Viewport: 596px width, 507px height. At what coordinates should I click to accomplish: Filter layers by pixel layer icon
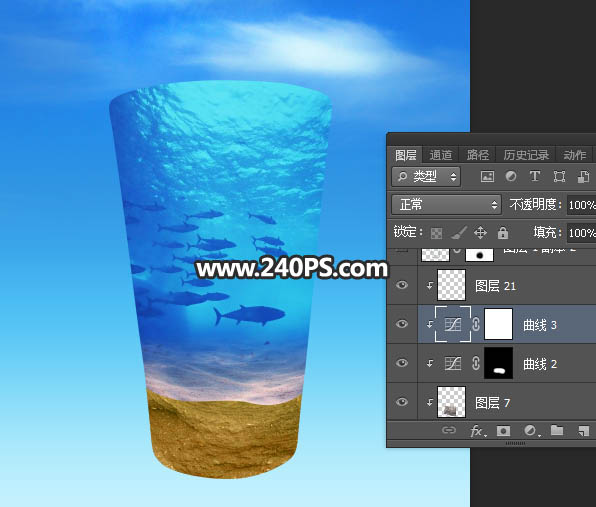coord(487,176)
